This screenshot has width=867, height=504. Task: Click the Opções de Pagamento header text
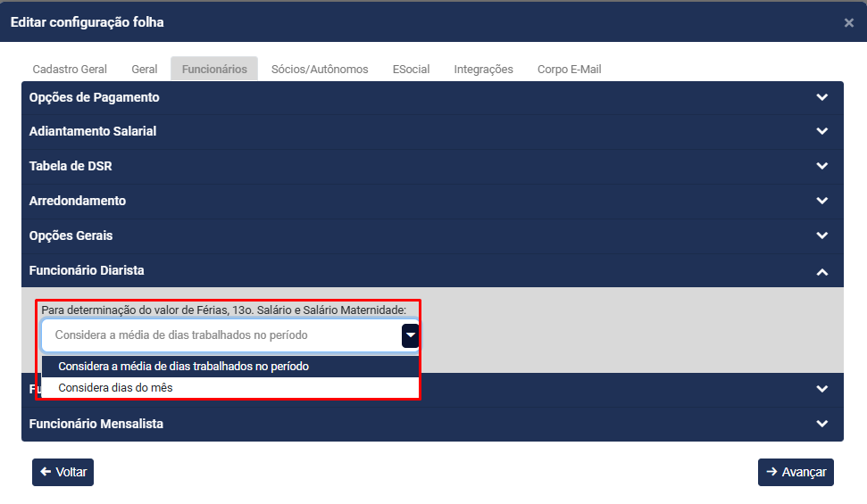[x=94, y=97]
